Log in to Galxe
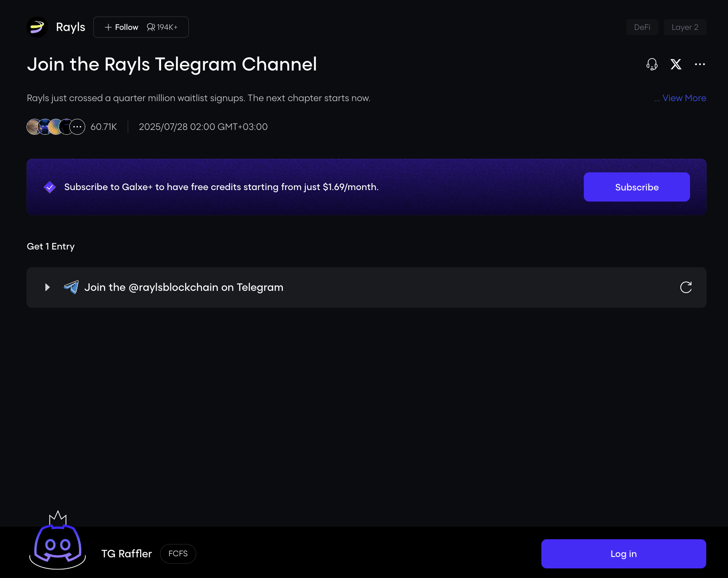 (x=623, y=554)
